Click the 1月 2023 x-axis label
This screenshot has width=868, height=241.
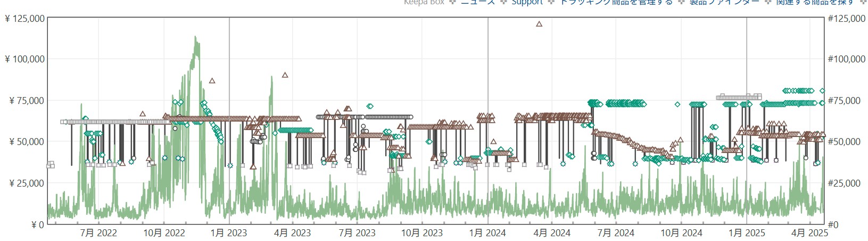tap(229, 233)
